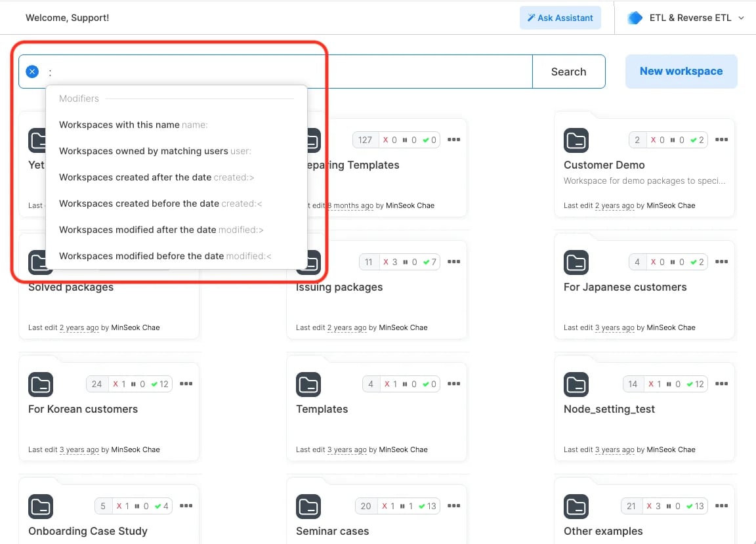The width and height of the screenshot is (756, 544).
Task: Open the For Japanese customers workspace title
Action: pos(625,287)
